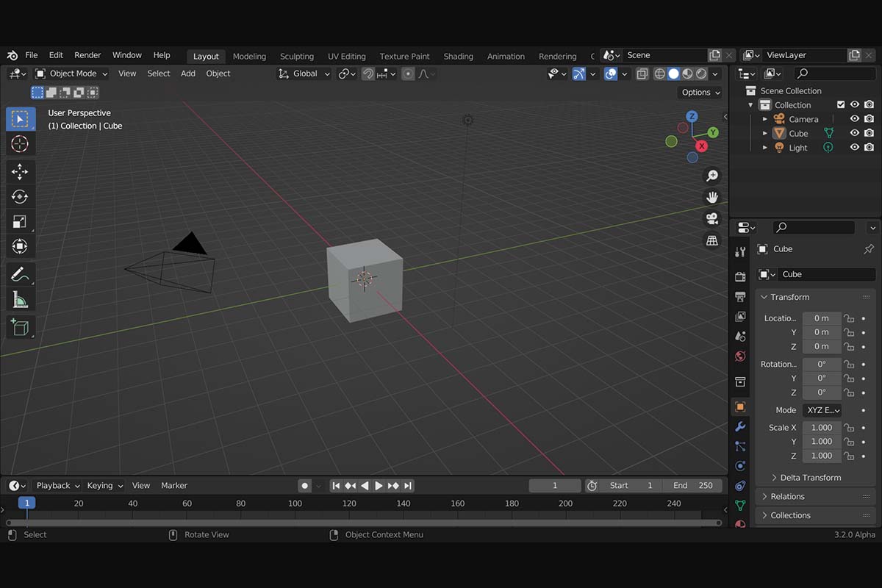Toggle auto keying record button

304,486
